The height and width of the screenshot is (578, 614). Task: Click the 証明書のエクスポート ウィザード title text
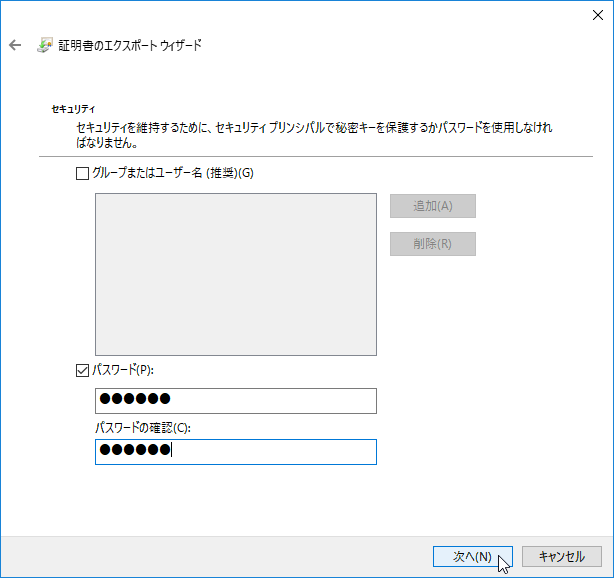130,45
